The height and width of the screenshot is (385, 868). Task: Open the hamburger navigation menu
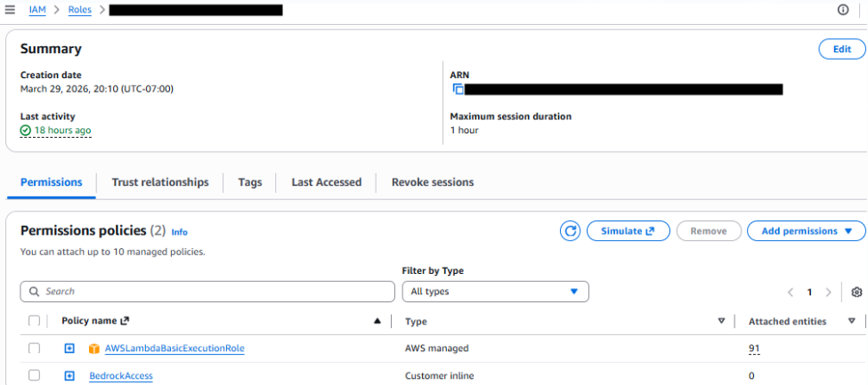coord(10,10)
